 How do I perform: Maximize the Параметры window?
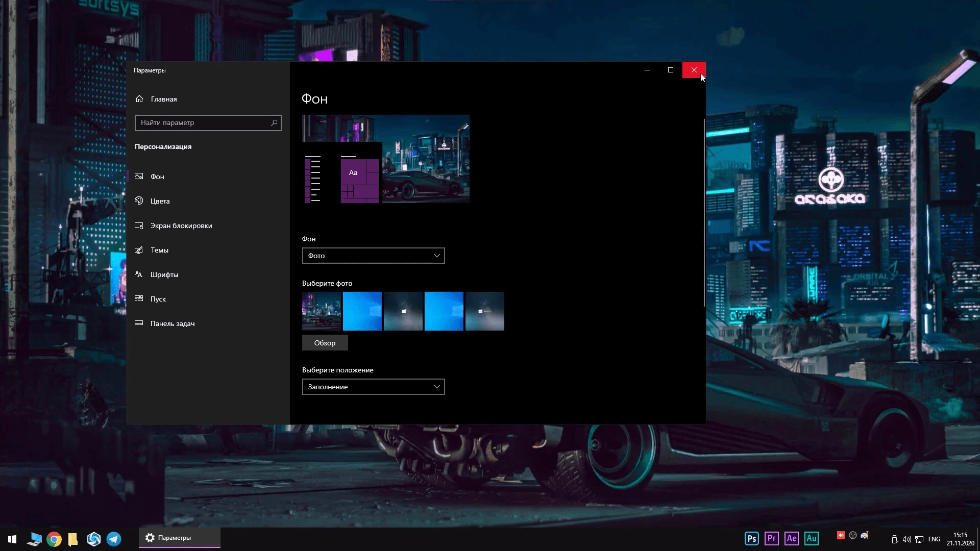[671, 70]
